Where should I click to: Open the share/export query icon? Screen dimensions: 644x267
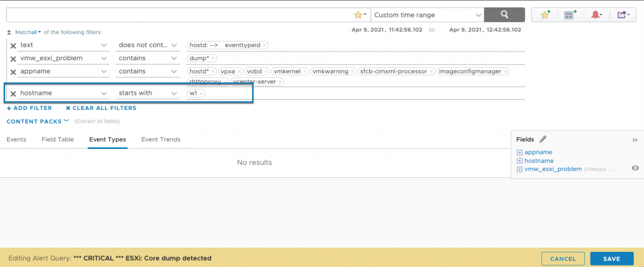[x=623, y=15]
